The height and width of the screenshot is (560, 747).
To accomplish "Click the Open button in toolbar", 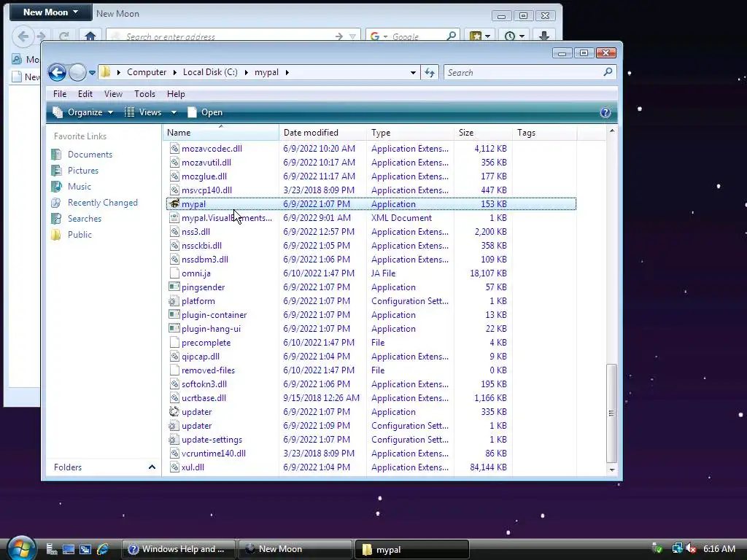I will 205,112.
